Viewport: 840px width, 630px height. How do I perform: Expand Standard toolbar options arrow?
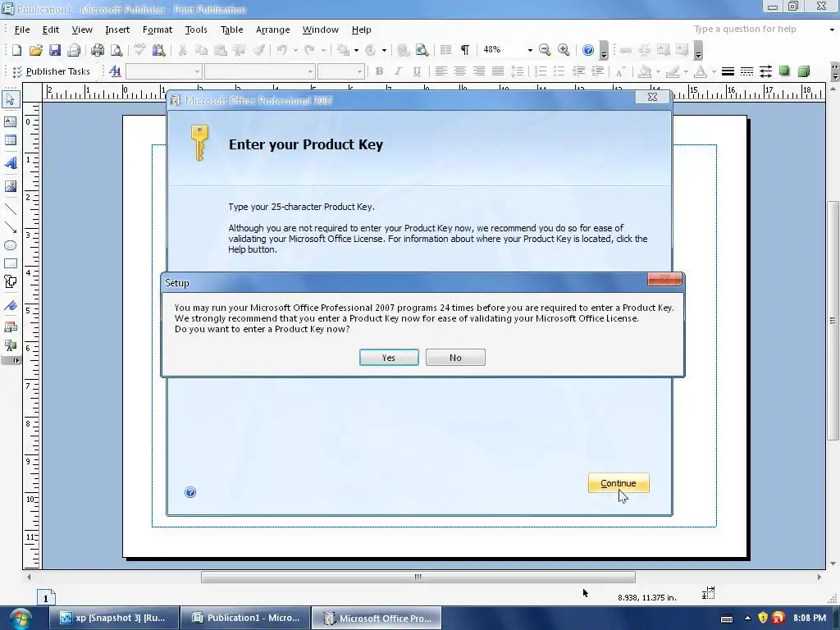click(x=604, y=50)
